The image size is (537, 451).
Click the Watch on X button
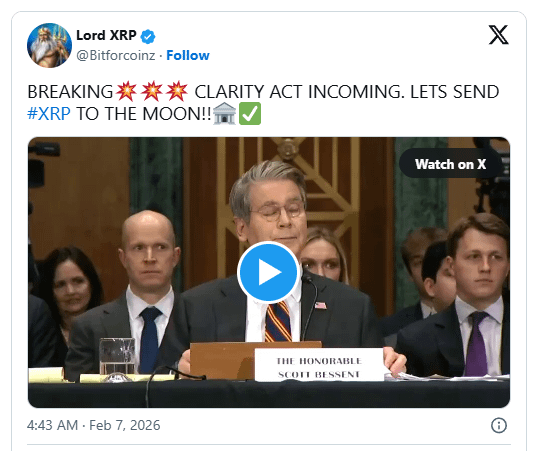450,164
